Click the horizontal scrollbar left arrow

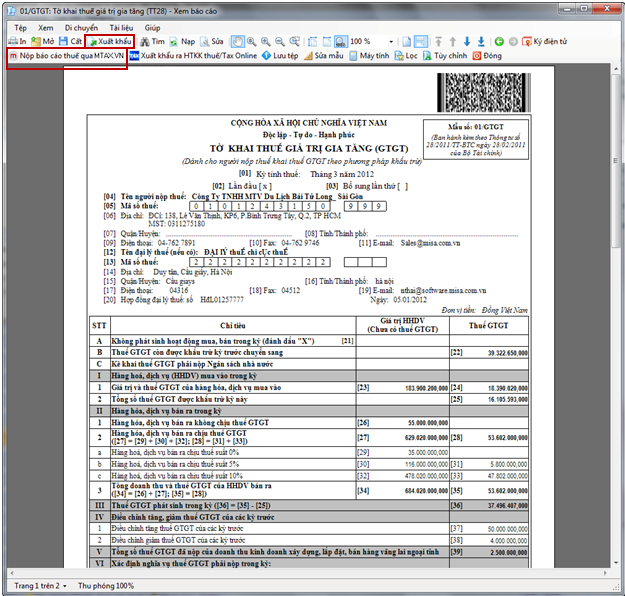(12, 573)
